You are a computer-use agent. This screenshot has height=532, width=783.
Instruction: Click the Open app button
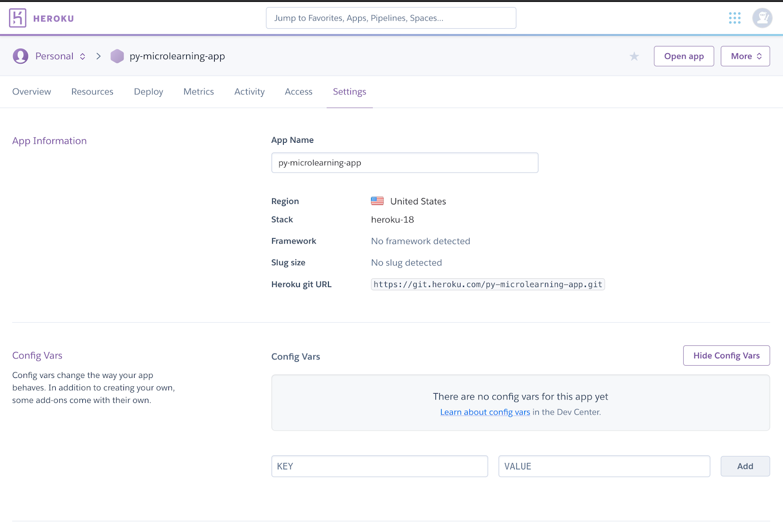pos(684,56)
